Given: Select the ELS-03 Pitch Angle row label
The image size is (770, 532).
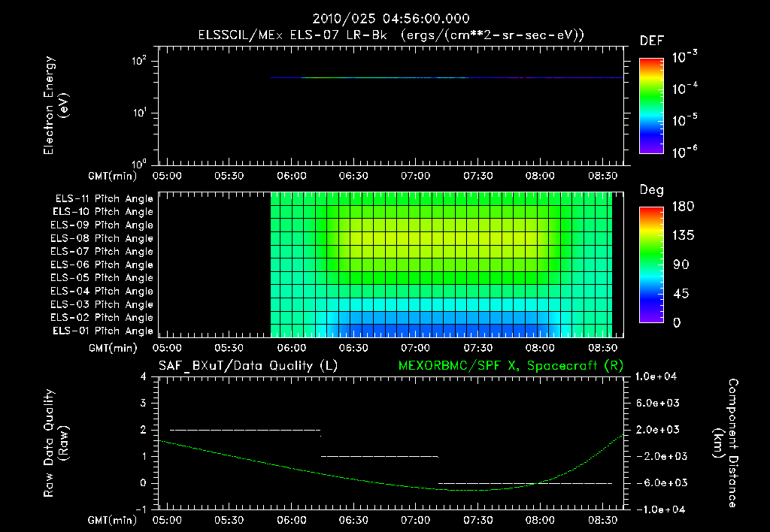Looking at the screenshot, I should tap(102, 304).
